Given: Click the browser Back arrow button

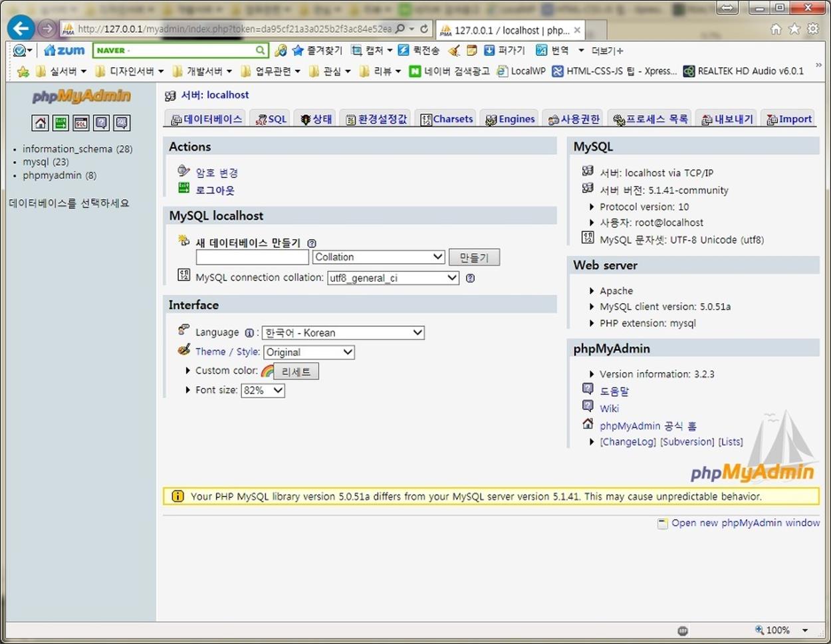Looking at the screenshot, I should coord(21,29).
